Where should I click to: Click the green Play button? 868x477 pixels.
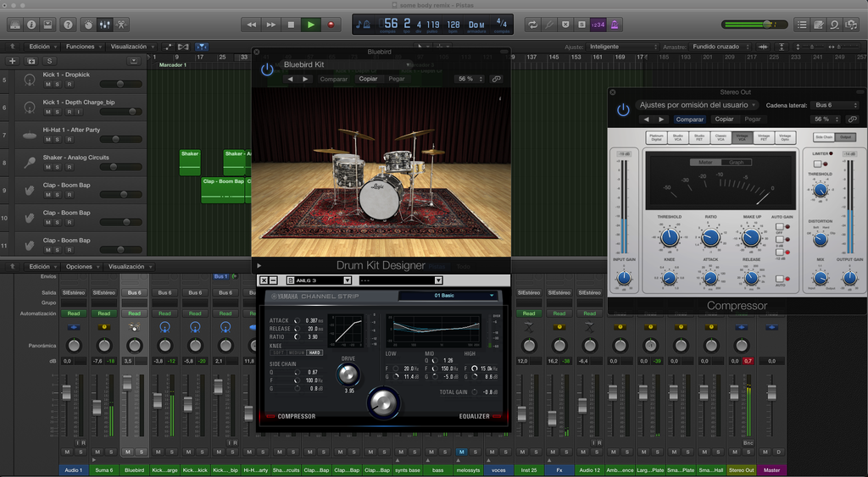[311, 25]
